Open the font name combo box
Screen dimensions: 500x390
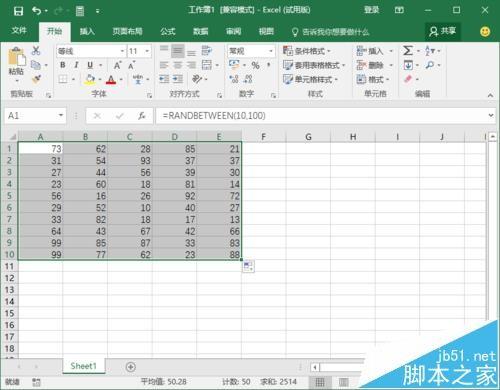click(x=91, y=51)
